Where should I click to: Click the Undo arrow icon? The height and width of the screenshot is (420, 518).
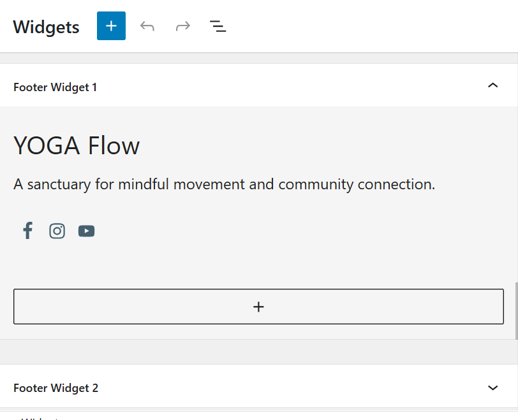pyautogui.click(x=147, y=26)
